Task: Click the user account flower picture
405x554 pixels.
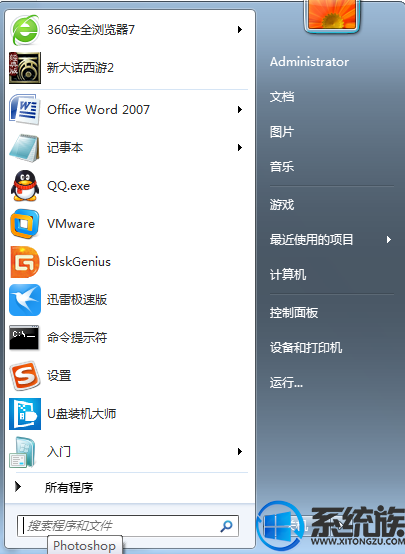Action: (332, 15)
